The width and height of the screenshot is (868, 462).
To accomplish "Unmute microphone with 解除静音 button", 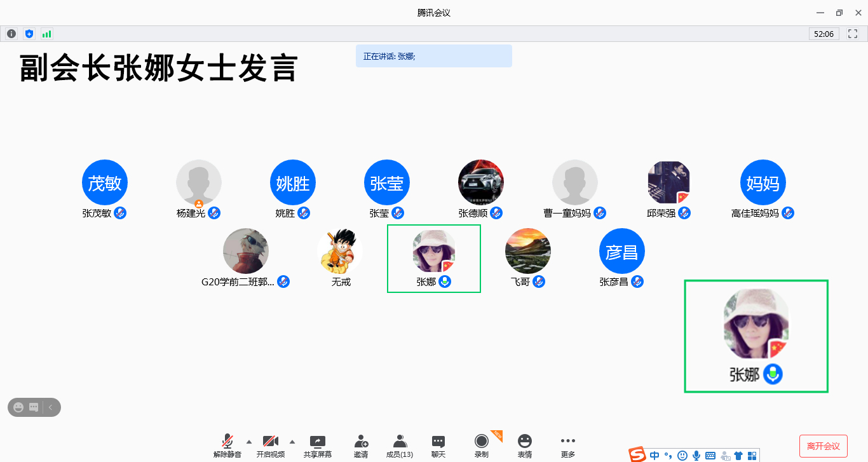I will (227, 446).
